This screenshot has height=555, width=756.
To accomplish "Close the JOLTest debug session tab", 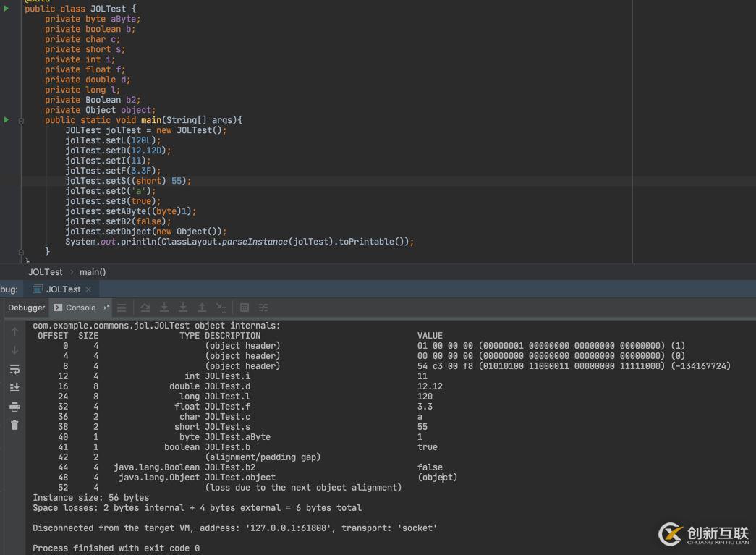I will [89, 289].
